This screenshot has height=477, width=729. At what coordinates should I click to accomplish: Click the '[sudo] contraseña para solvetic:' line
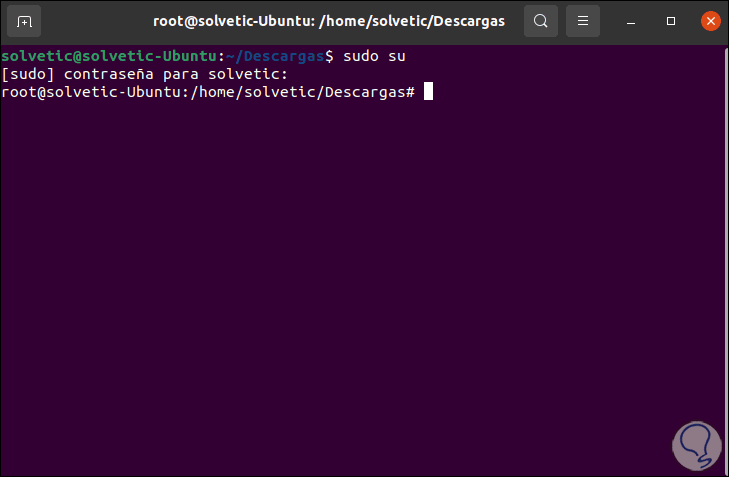point(145,74)
